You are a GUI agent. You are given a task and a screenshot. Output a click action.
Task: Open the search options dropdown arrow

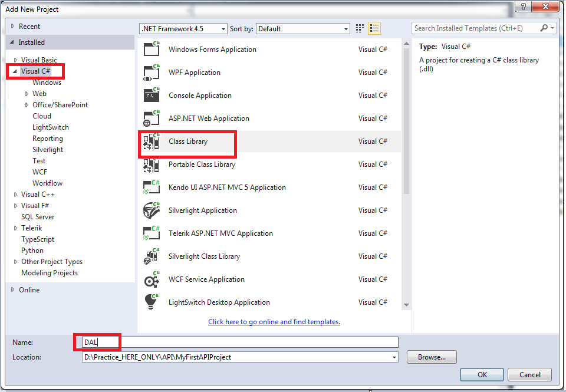[552, 28]
